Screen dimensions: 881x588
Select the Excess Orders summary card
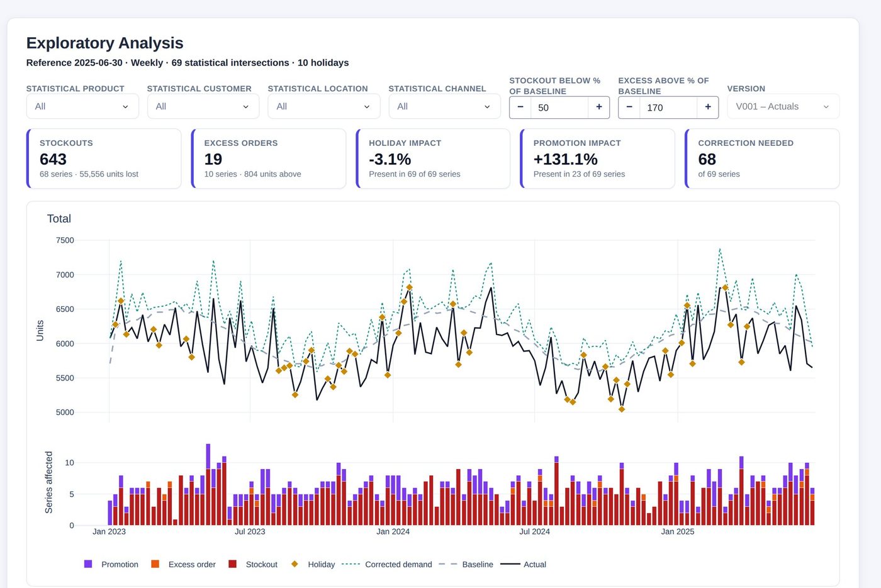[x=269, y=158]
